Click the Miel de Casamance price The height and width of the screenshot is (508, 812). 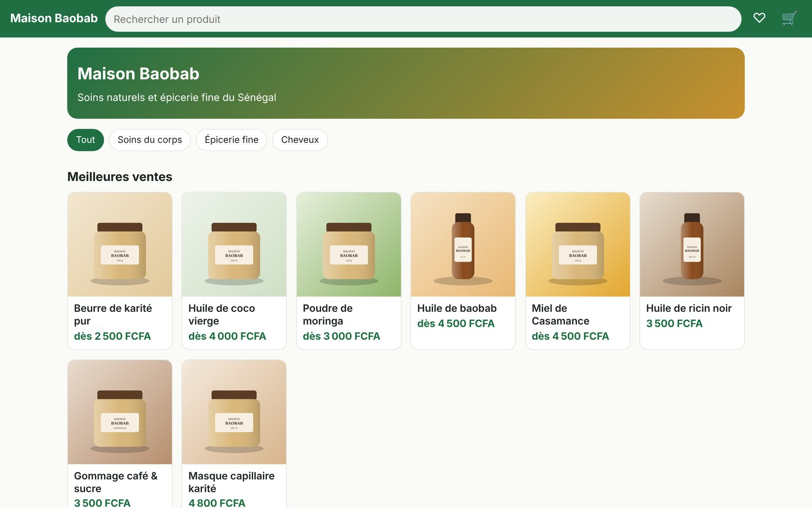pyautogui.click(x=570, y=336)
